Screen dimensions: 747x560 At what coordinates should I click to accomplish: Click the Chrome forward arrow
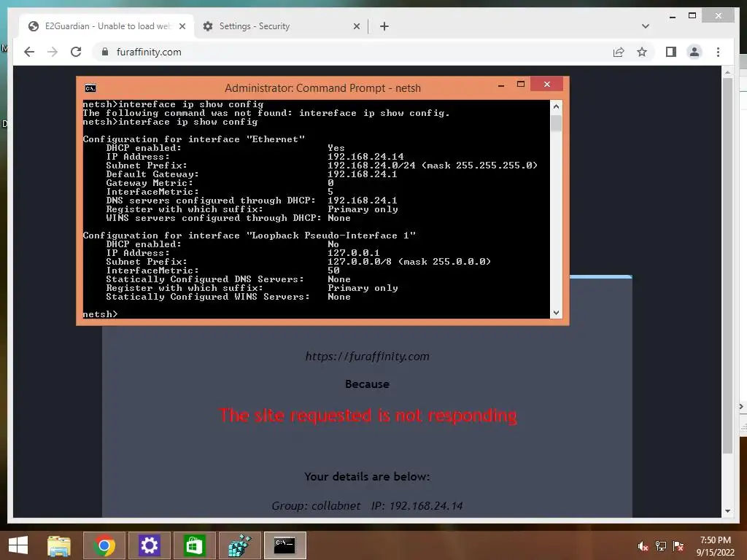[x=53, y=52]
